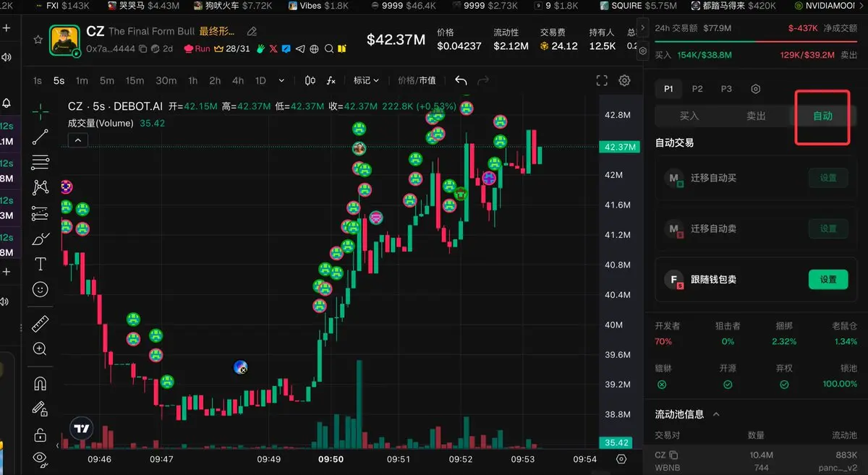
Task: Switch to the 买入 buy tab
Action: (x=689, y=116)
